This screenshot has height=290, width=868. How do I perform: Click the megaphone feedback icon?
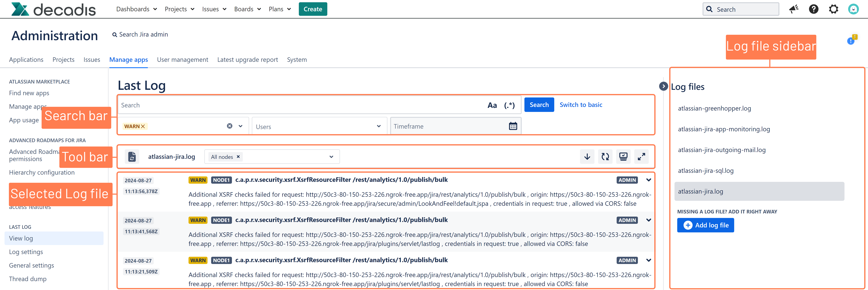(x=794, y=9)
